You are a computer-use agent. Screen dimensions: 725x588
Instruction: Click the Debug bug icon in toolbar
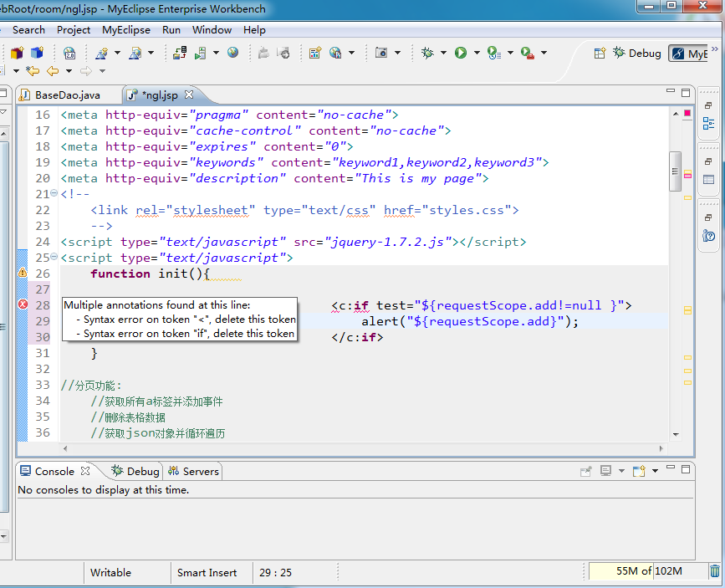coord(427,53)
